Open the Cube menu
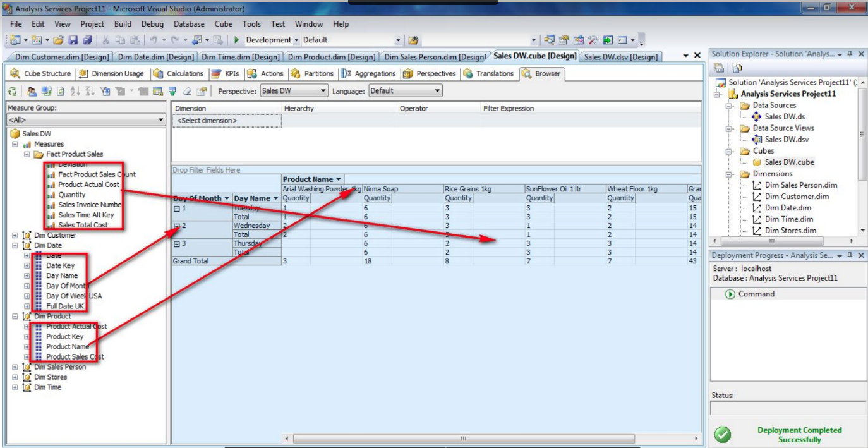This screenshot has width=868, height=448. 224,24
